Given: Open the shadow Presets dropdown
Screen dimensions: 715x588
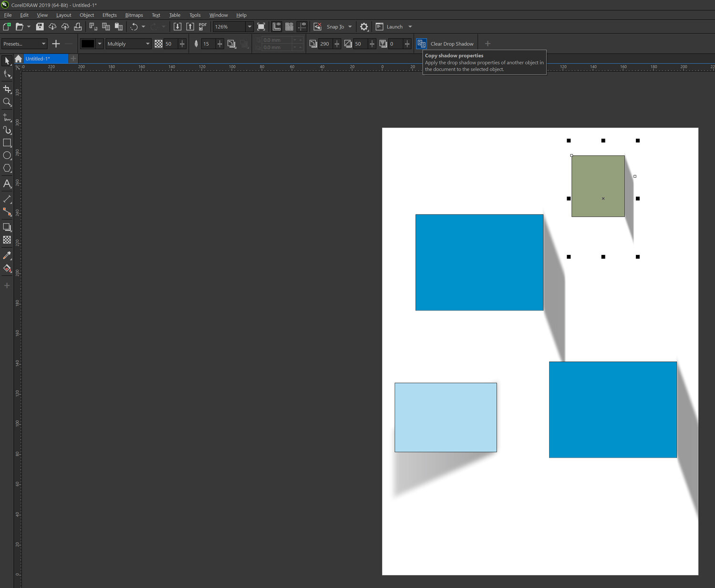Looking at the screenshot, I should point(43,44).
